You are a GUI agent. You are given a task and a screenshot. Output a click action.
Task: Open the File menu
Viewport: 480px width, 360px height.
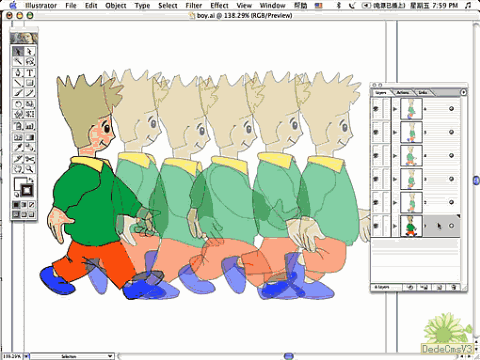pyautogui.click(x=71, y=5)
